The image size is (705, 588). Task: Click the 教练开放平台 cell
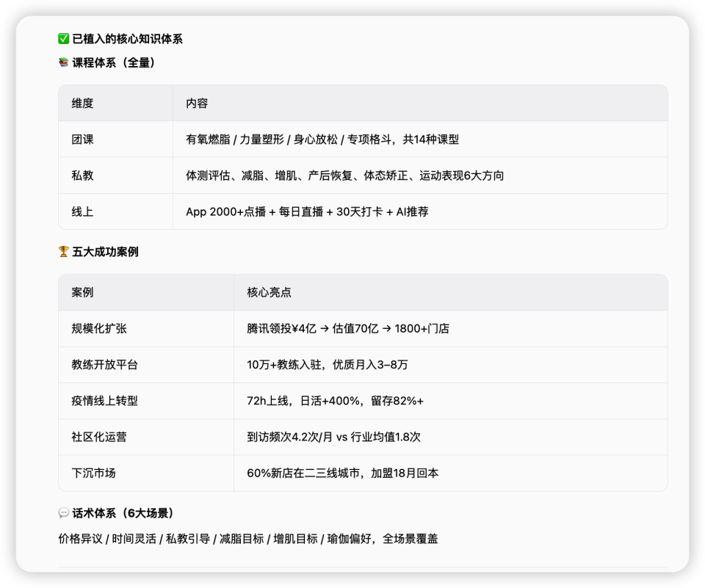click(x=146, y=365)
